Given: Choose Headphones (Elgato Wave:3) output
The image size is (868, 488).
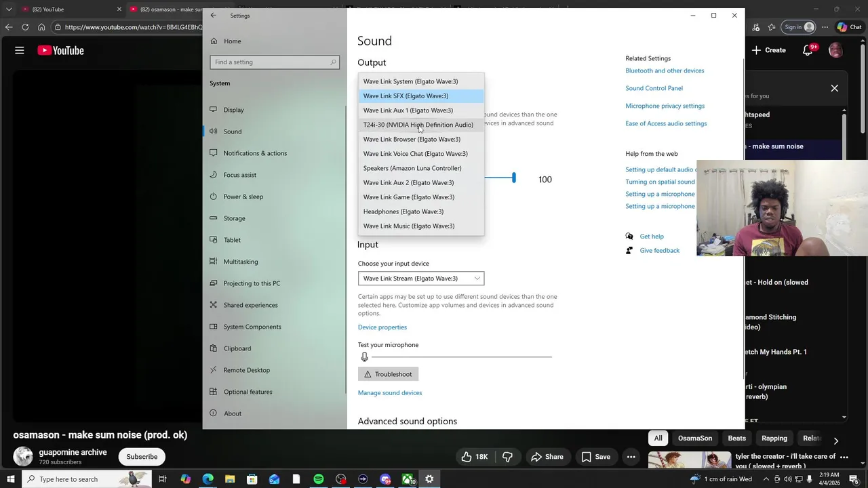Looking at the screenshot, I should click(x=421, y=211).
